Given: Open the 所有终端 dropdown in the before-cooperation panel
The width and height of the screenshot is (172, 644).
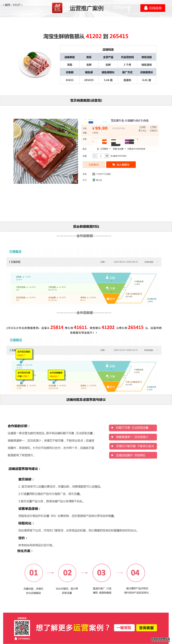Looking at the screenshot, I should (151, 262).
